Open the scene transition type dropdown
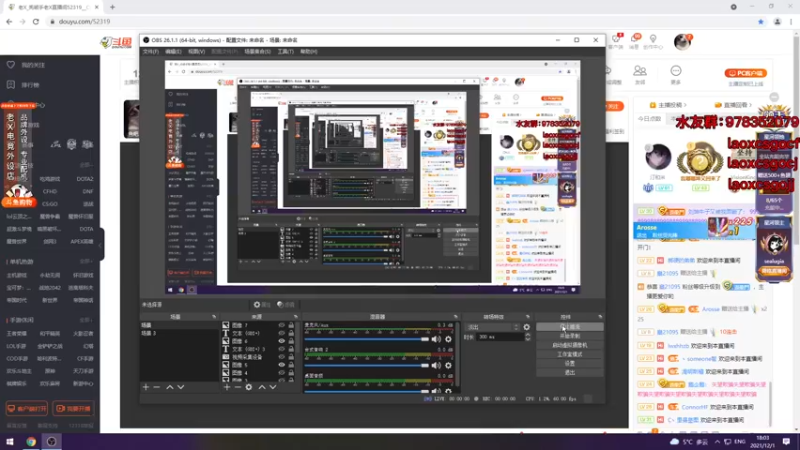Screen dimensions: 800x450 tap(493, 327)
